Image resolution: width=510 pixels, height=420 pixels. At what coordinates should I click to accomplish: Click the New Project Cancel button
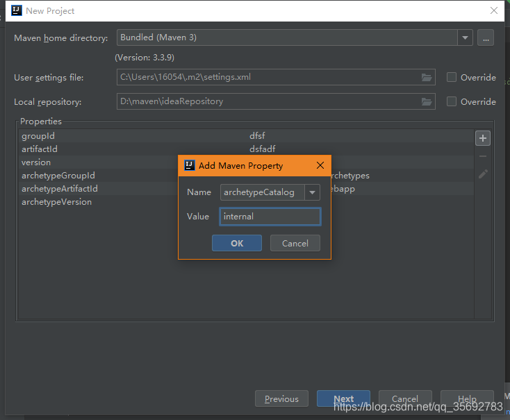(405, 398)
